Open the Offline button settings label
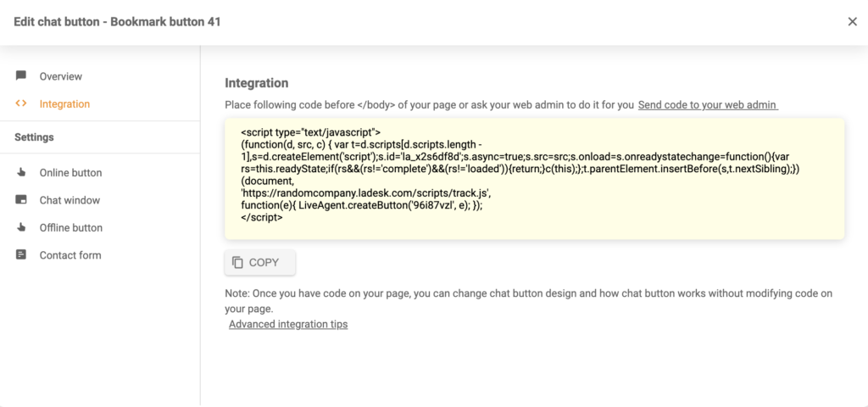868x407 pixels. [70, 228]
